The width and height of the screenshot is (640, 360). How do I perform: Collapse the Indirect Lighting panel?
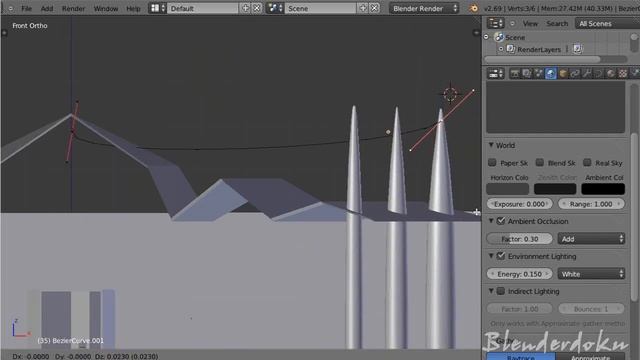(x=491, y=291)
